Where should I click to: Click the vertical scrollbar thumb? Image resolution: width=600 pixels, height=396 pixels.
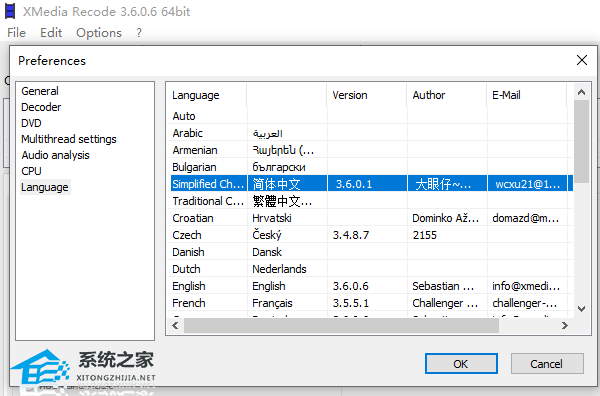pyautogui.click(x=581, y=142)
